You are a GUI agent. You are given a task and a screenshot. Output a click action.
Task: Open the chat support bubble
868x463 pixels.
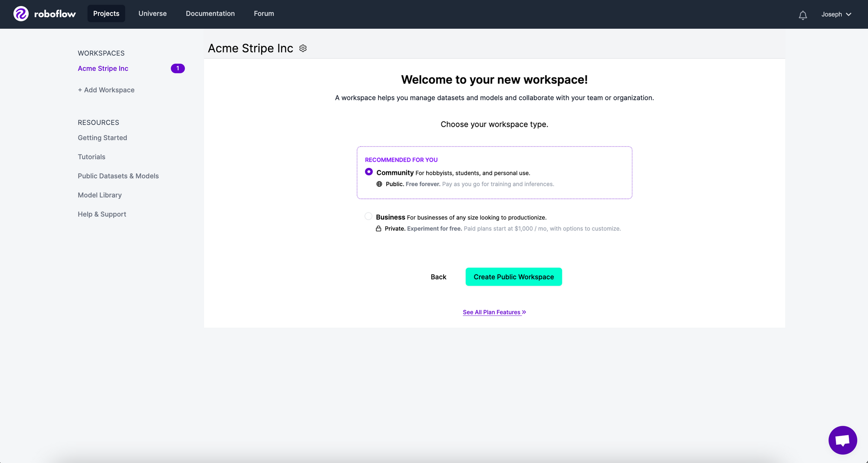pyautogui.click(x=842, y=440)
